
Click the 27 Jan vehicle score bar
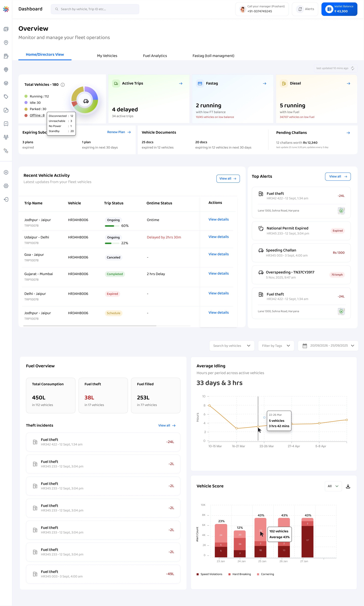[307, 538]
